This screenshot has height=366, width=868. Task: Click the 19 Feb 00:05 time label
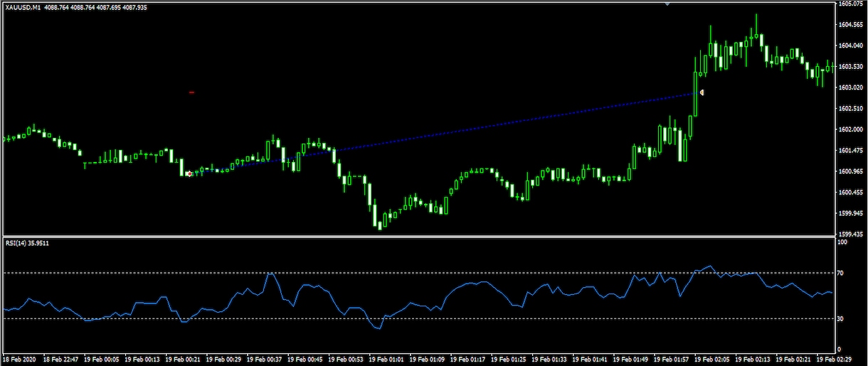click(x=102, y=359)
